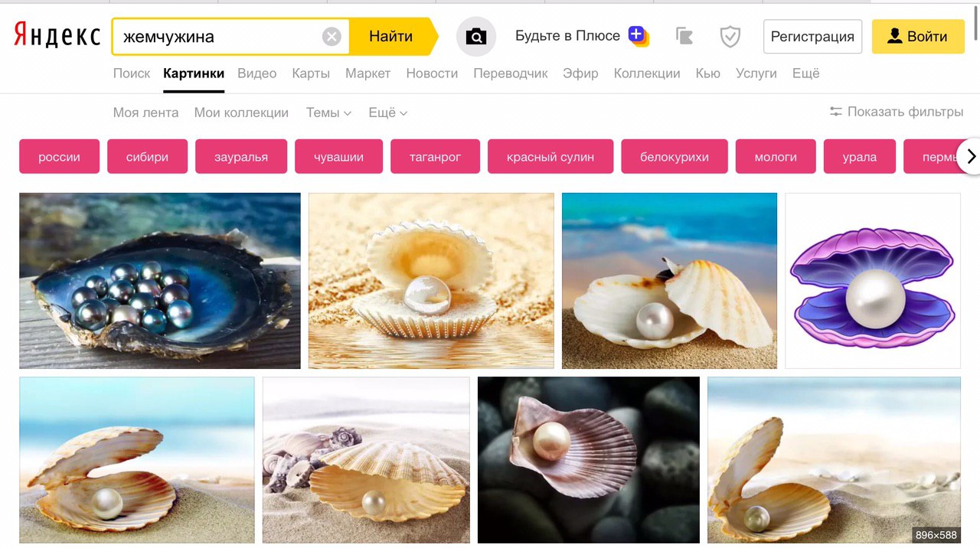Image resolution: width=980 pixels, height=548 pixels.
Task: Open search by image camera icon
Action: 476,37
